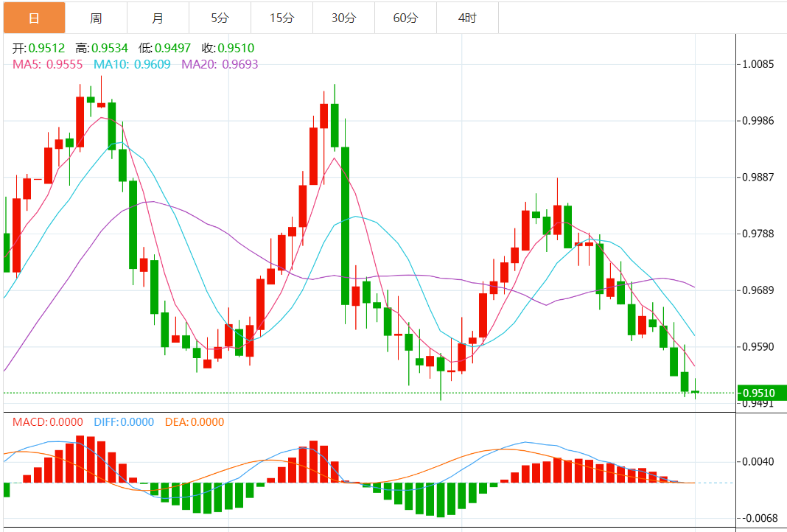Click the low price 低:0.9497

pyautogui.click(x=165, y=48)
